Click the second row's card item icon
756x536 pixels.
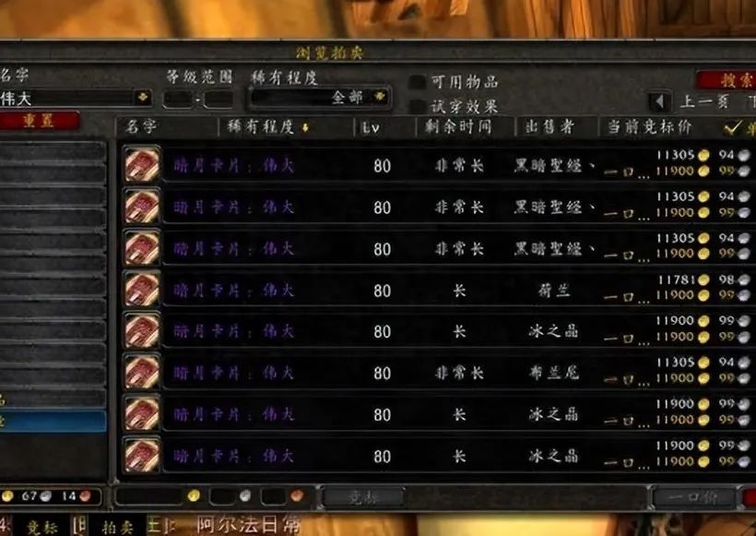tap(142, 206)
